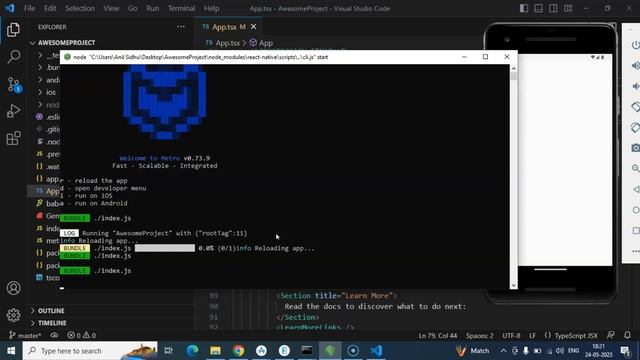This screenshot has width=640, height=360.
Task: Open the Terminal menu
Action: pyautogui.click(x=181, y=8)
